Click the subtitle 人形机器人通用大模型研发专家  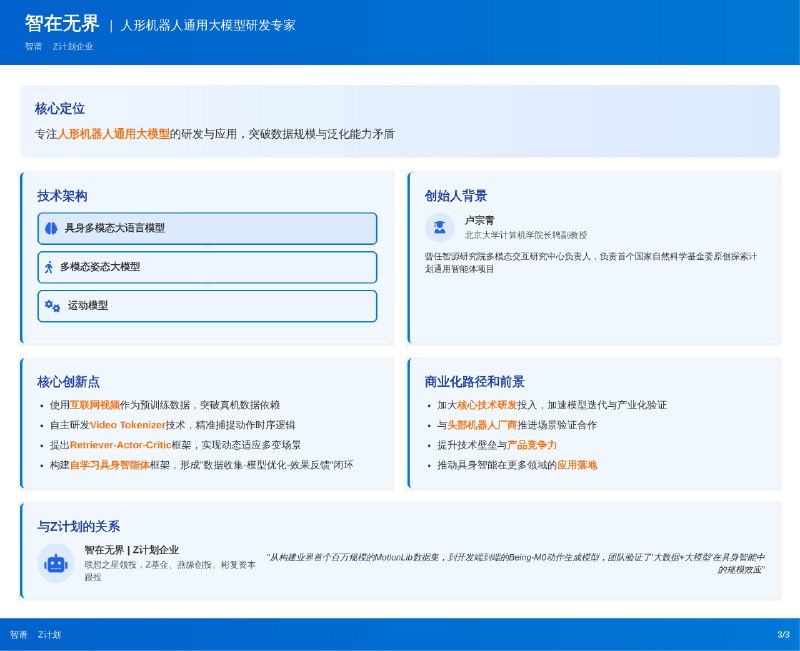click(208, 25)
